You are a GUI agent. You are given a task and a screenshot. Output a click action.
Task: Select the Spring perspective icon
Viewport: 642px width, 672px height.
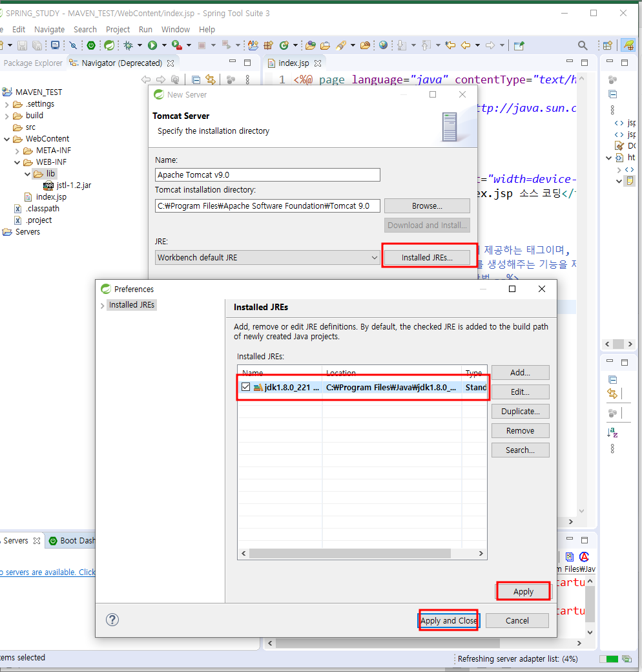click(x=628, y=45)
